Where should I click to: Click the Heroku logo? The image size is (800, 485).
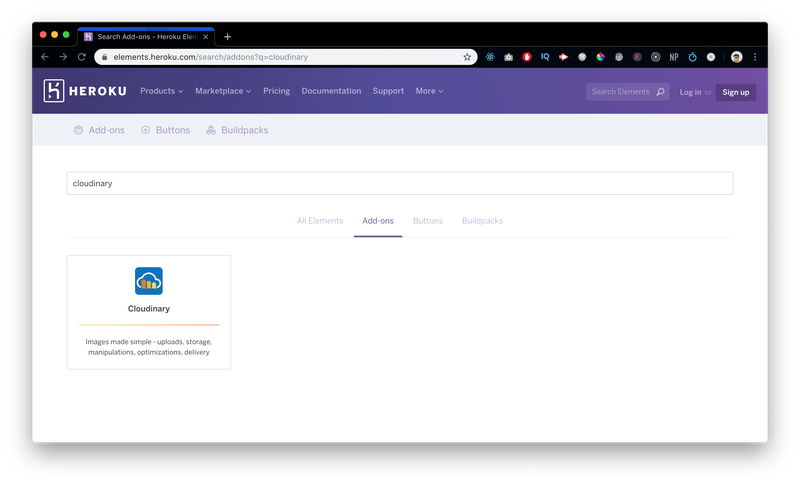[x=85, y=91]
